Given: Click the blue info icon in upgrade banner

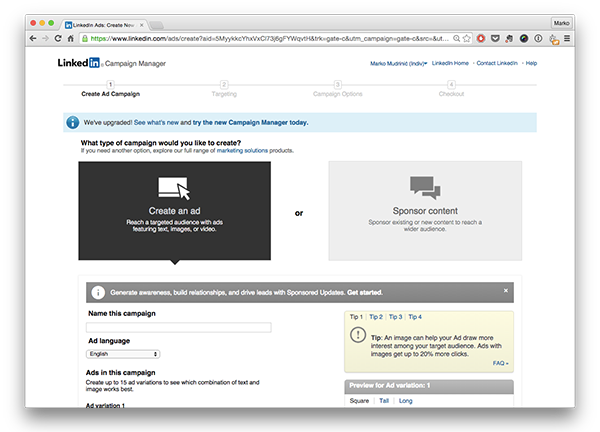Looking at the screenshot, I should click(x=73, y=122).
